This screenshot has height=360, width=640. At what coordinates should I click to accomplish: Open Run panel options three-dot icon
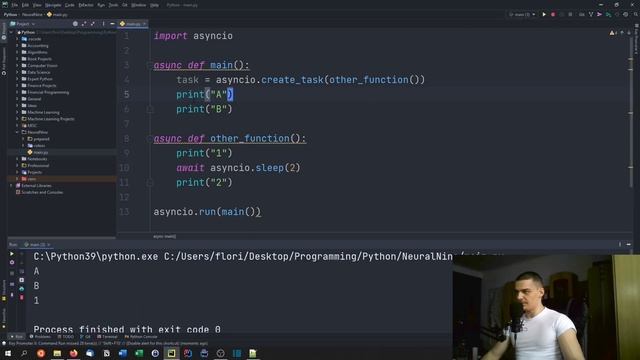620,244
